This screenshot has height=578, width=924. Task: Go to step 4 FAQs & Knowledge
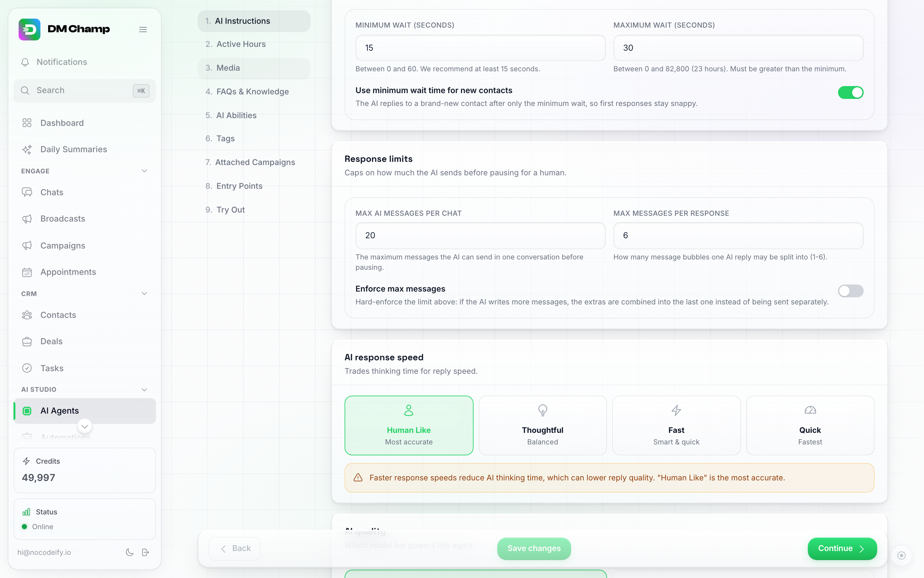click(x=254, y=92)
